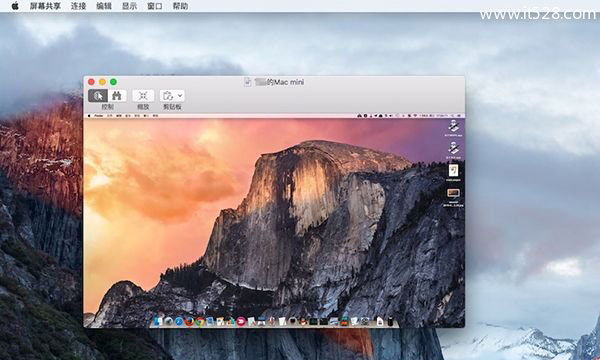Image resolution: width=600 pixels, height=360 pixels.
Task: Minimize the Mac mini window with the yellow button
Action: pos(102,82)
